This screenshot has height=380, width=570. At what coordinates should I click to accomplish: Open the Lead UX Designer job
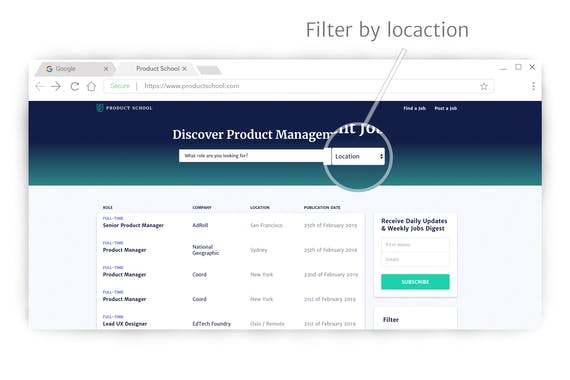[125, 324]
